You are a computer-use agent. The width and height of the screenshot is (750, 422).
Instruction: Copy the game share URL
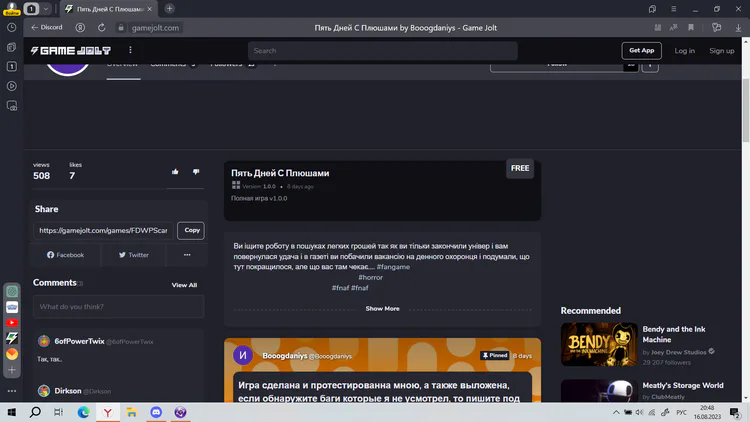tap(191, 231)
